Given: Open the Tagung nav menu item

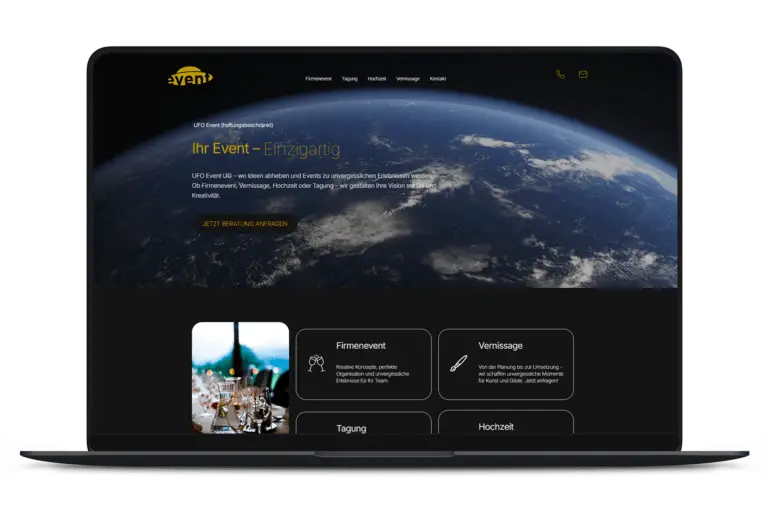Looking at the screenshot, I should (350, 79).
